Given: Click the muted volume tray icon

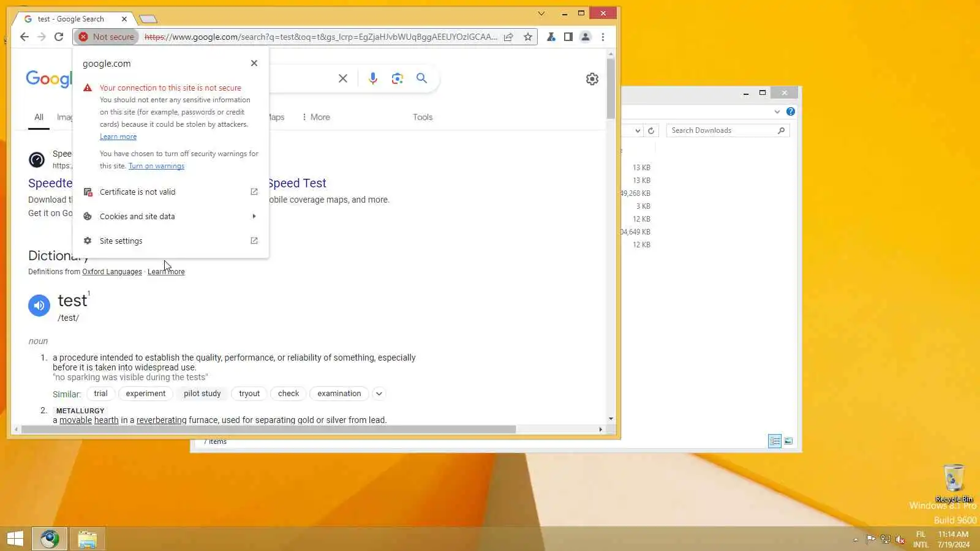Looking at the screenshot, I should (x=900, y=539).
